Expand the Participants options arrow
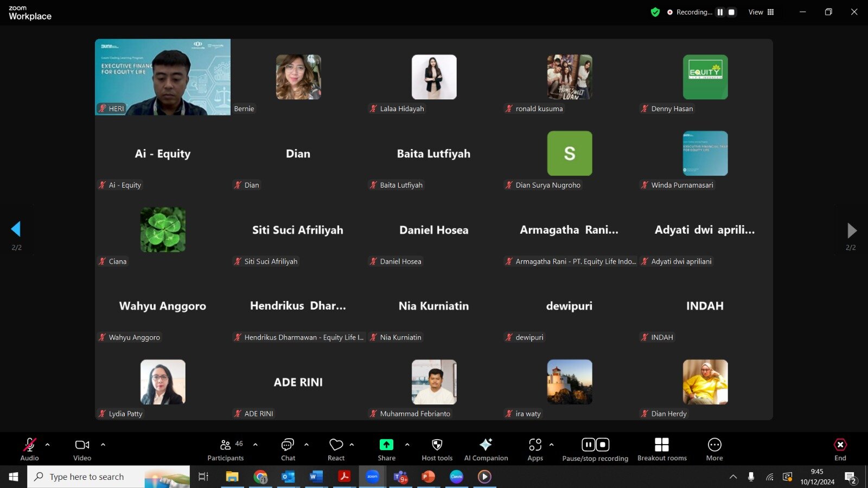 click(256, 445)
